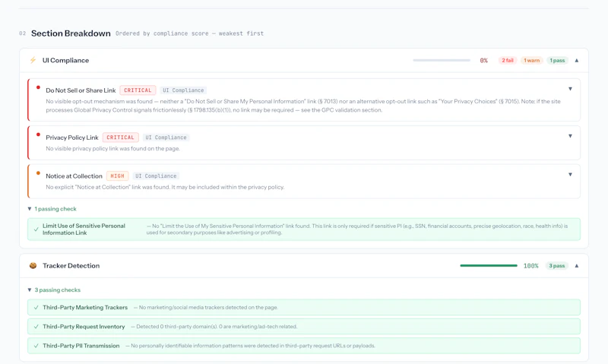Viewport: 608px width, 364px height.
Task: Click 'Ordered by compliance score' subtitle
Action: click(189, 33)
